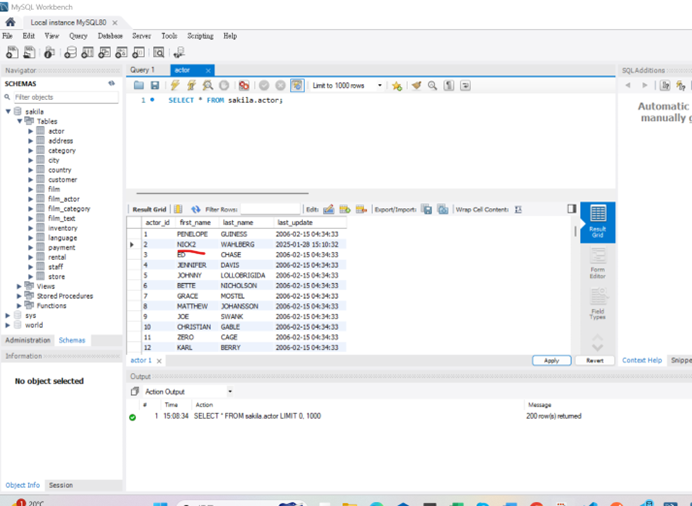Create a new view toolbar icon
This screenshot has height=506, width=692.
105,52
